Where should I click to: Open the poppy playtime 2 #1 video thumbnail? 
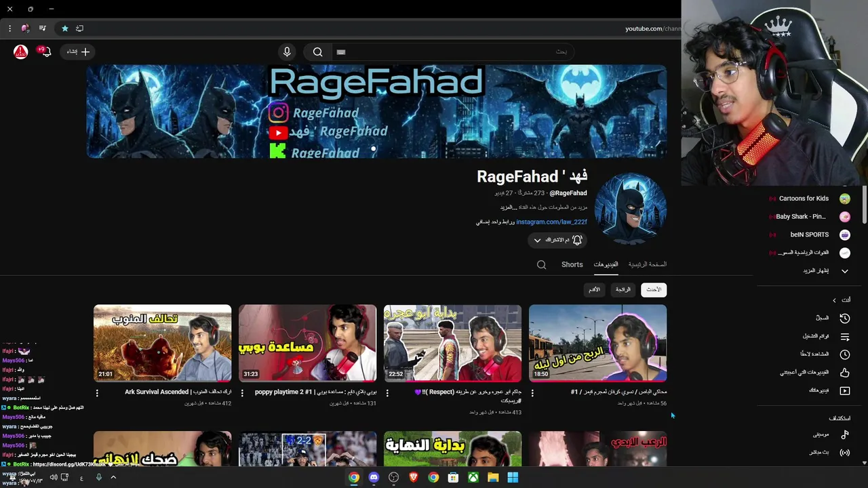click(x=307, y=343)
